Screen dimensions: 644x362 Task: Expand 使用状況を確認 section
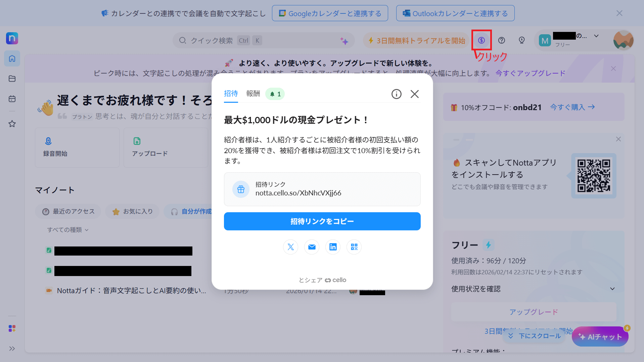612,289
